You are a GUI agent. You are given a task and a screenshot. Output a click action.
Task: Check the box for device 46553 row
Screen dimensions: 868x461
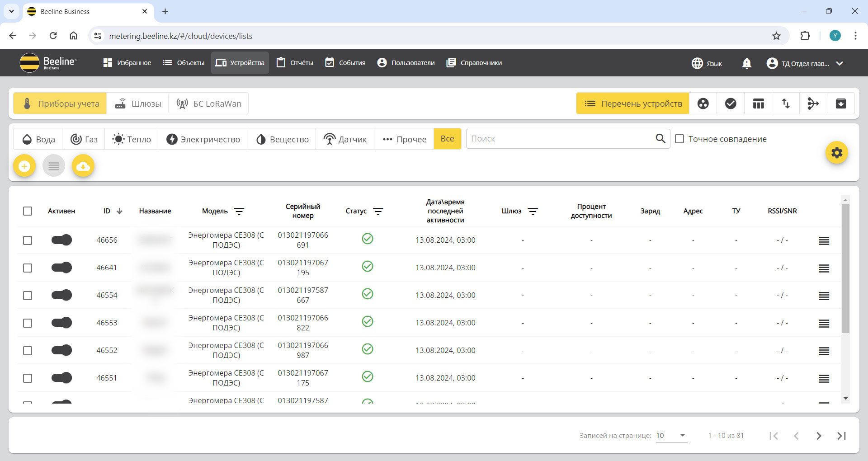28,323
